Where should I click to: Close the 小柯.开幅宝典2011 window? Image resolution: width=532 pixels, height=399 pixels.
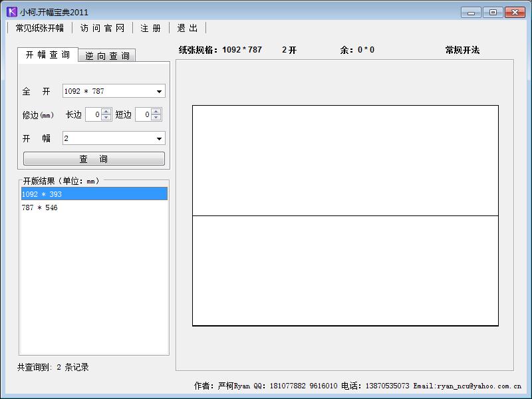coord(515,13)
